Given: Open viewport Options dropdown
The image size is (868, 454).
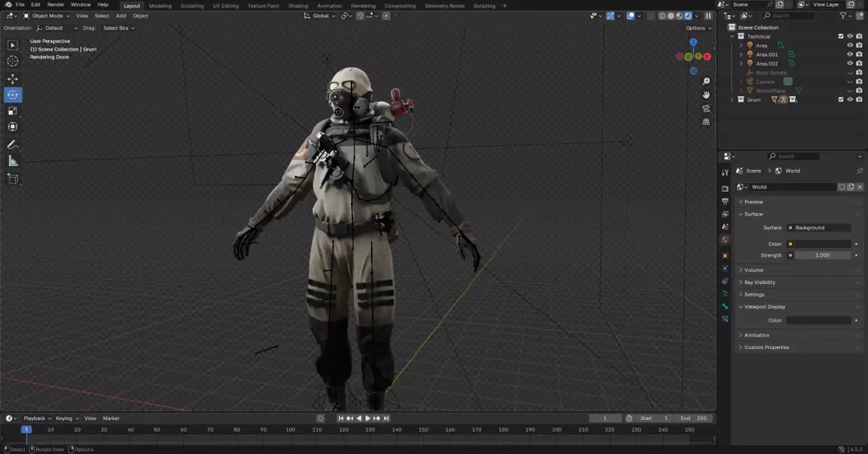Looking at the screenshot, I should (x=698, y=28).
